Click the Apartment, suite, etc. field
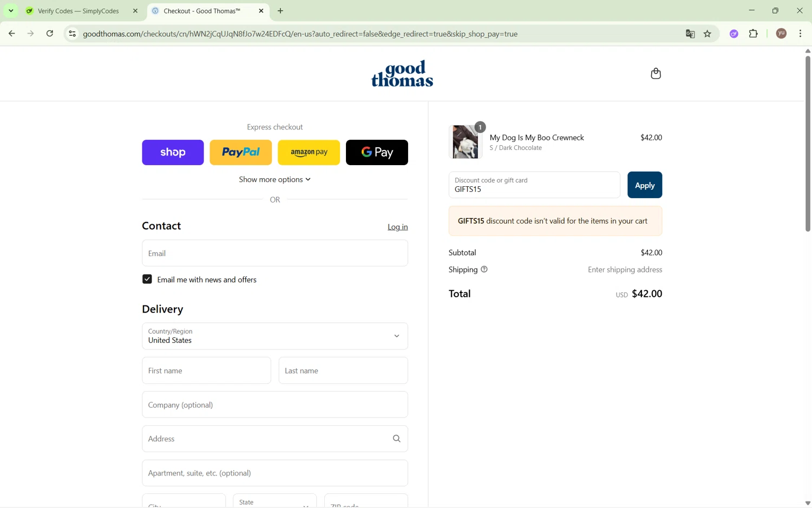 coord(275,473)
